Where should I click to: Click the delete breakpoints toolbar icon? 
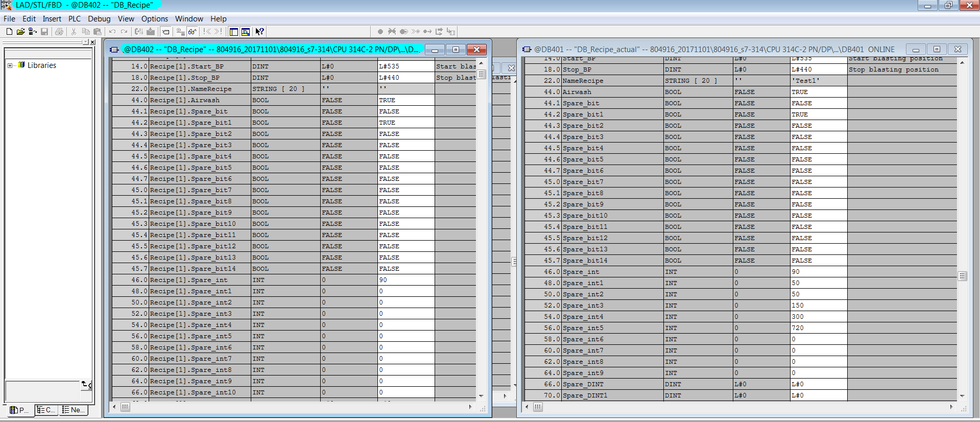pos(392,32)
